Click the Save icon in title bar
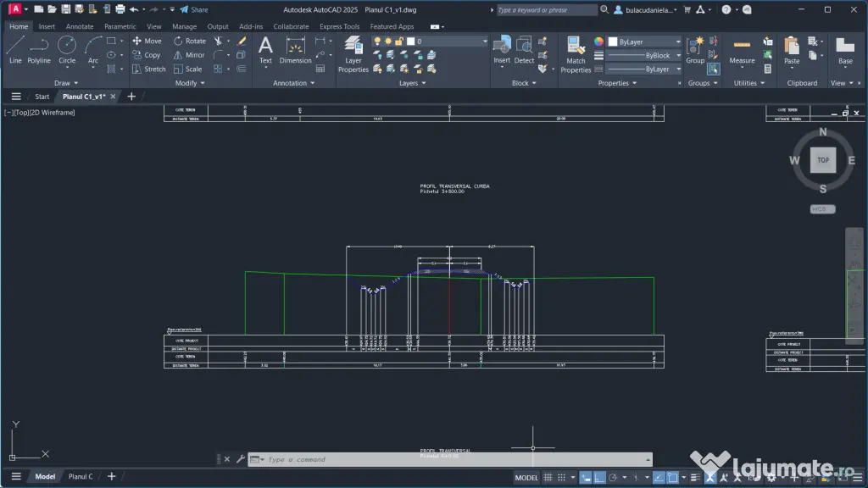 66,9
